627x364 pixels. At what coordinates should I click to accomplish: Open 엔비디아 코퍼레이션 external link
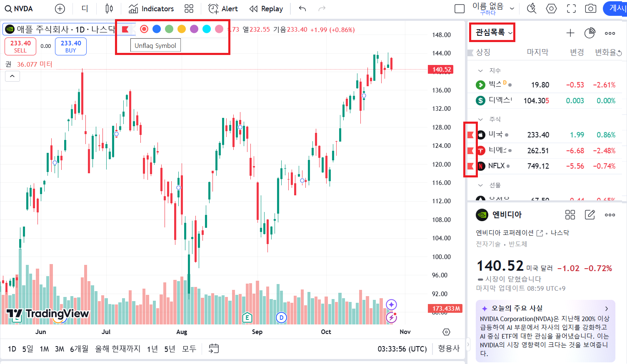coord(540,233)
